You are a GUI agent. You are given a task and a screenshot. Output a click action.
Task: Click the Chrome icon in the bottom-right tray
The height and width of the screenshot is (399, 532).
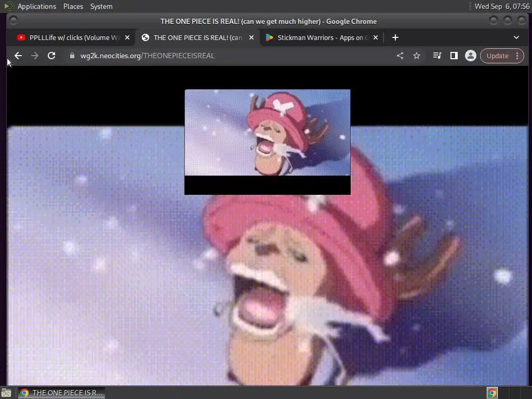(x=492, y=393)
